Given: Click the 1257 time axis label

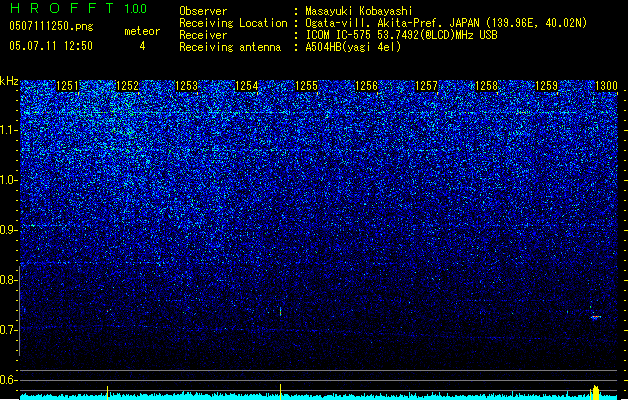Looking at the screenshot, I should click(426, 86).
